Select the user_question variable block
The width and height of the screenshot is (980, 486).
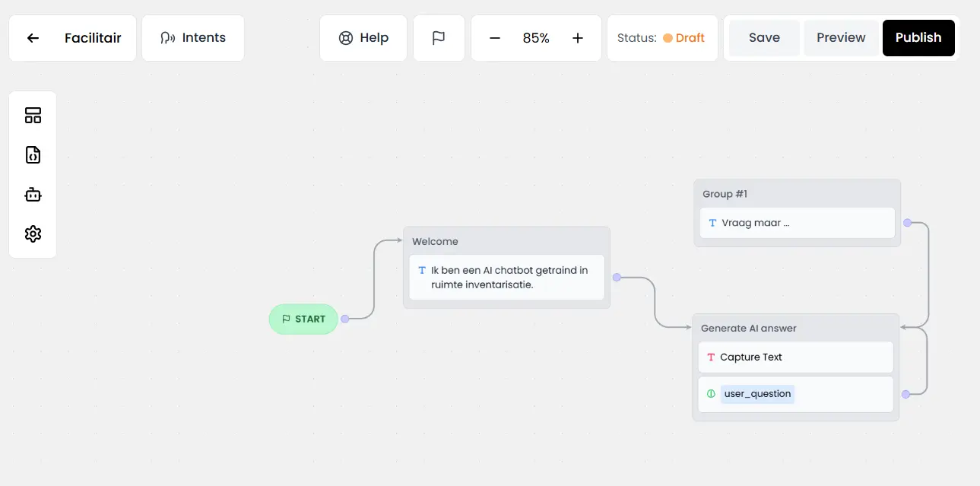[x=795, y=394]
